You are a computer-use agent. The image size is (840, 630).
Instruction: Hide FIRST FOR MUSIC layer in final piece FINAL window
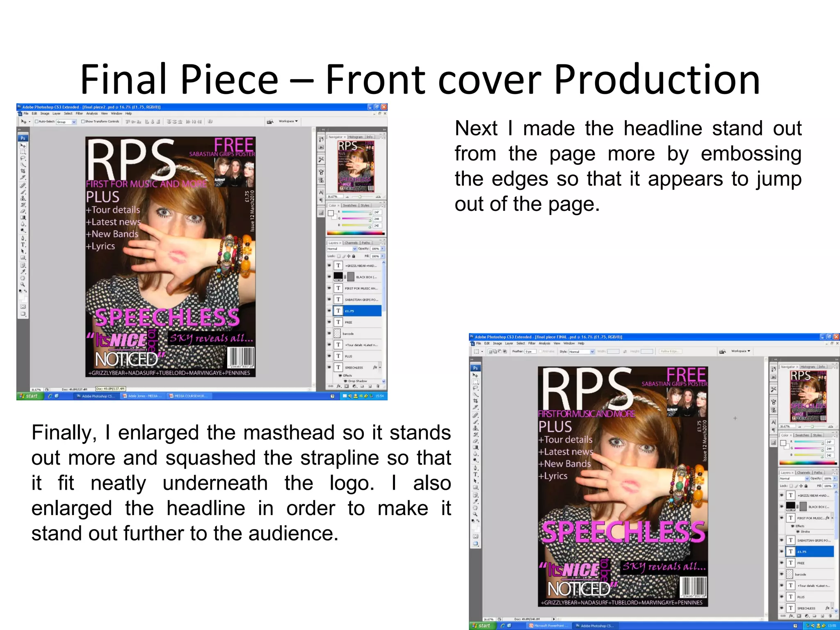tap(782, 518)
